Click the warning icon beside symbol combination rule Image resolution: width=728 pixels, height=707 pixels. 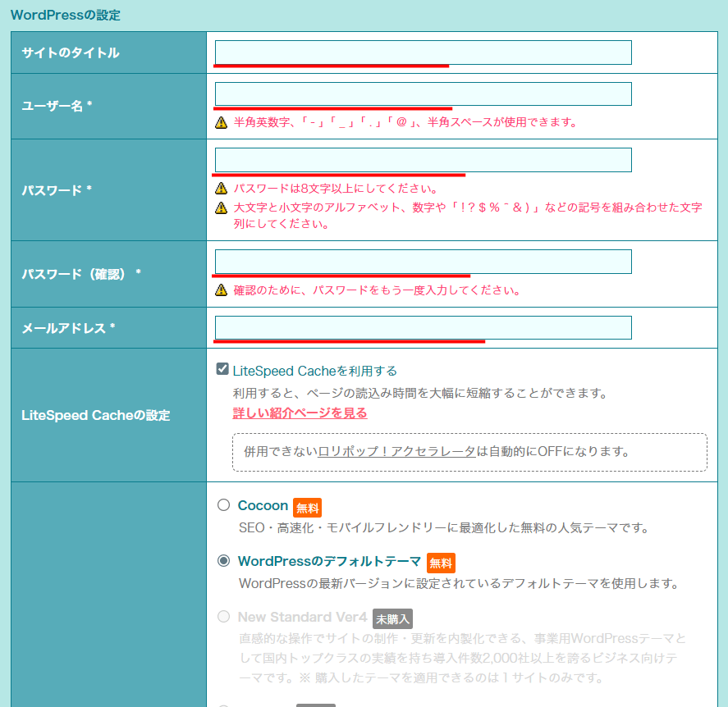tap(221, 207)
